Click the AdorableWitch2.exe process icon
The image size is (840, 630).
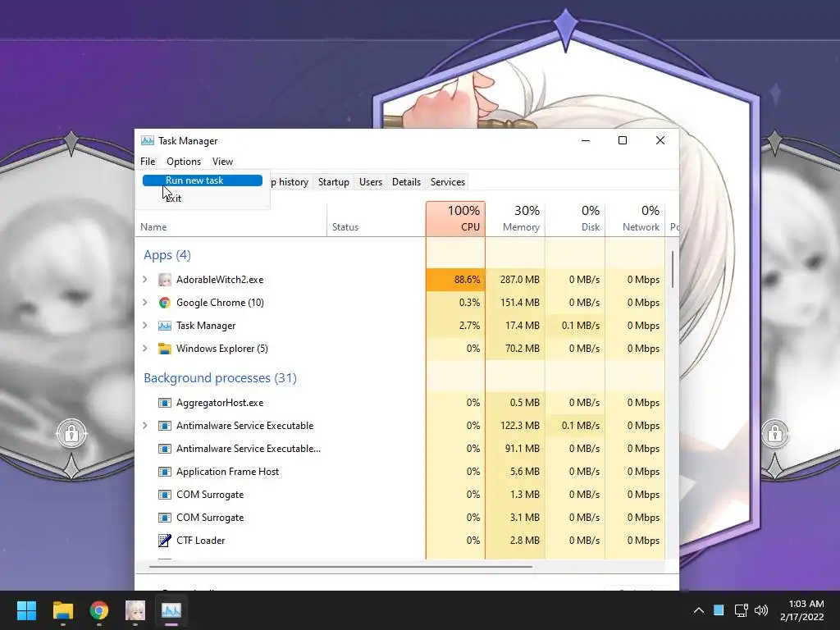(164, 280)
